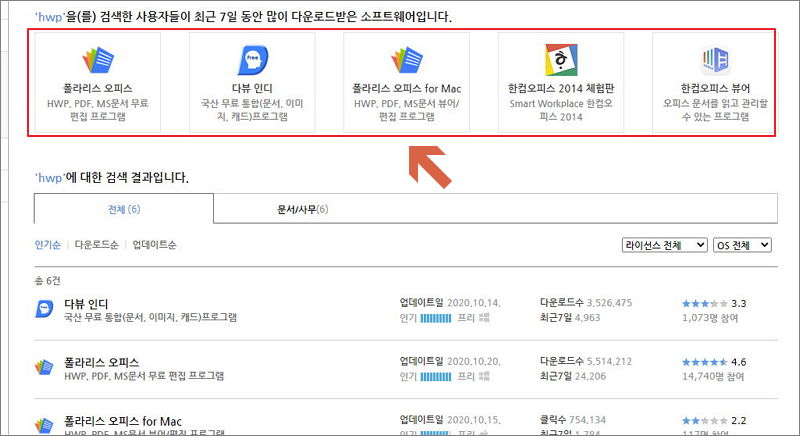Screen dimensions: 800x436
Task: Click 클릭수 754,134 value
Action: 587,420
